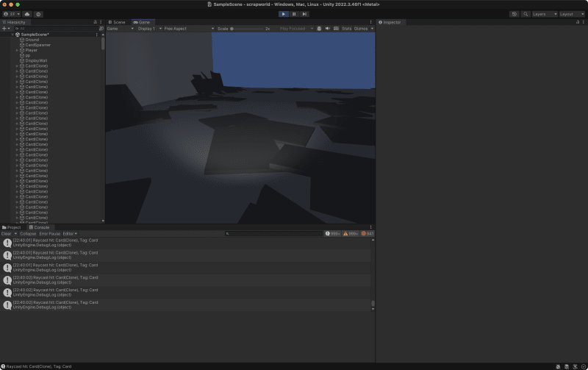Click the Hierarchy scrollbar's up arrow
This screenshot has width=588, height=370.
pos(103,35)
